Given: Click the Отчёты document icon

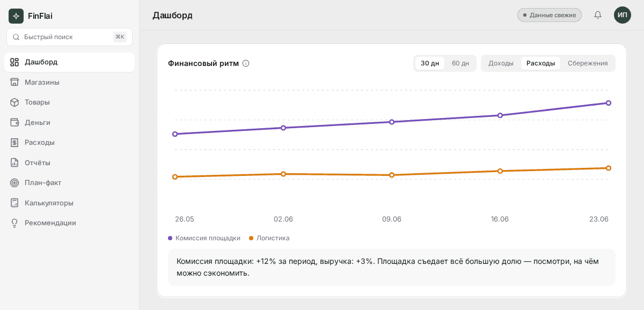Looking at the screenshot, I should (x=14, y=163).
